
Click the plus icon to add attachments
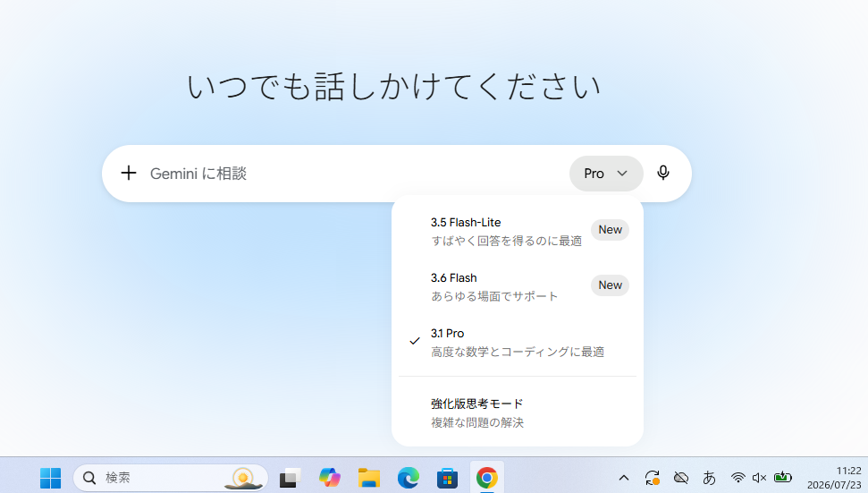coord(129,174)
